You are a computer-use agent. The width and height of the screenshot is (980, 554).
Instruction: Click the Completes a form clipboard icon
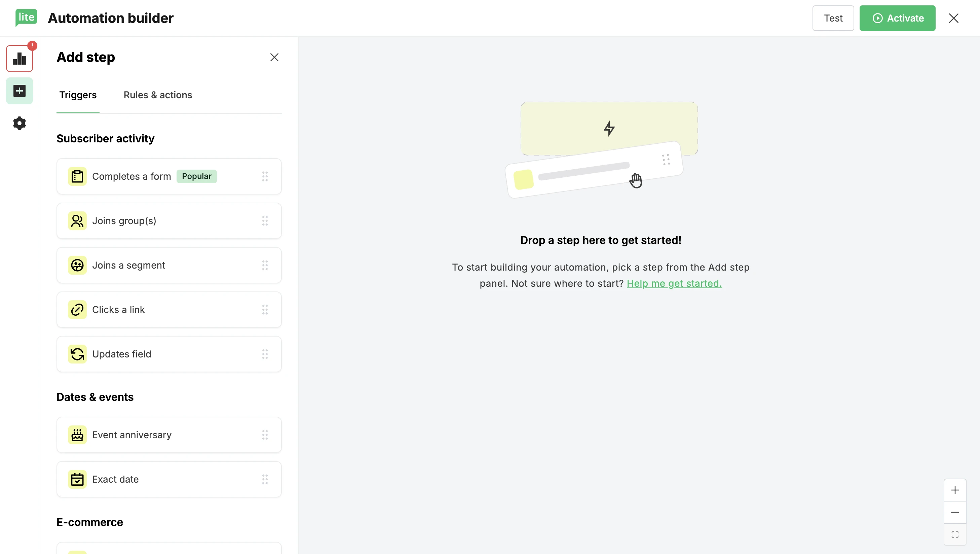pos(77,177)
